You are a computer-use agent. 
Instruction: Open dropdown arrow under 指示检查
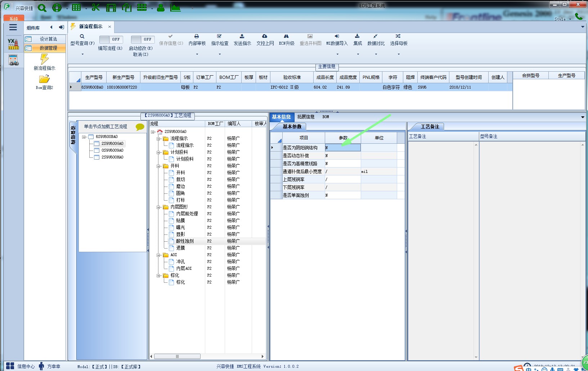pos(220,54)
